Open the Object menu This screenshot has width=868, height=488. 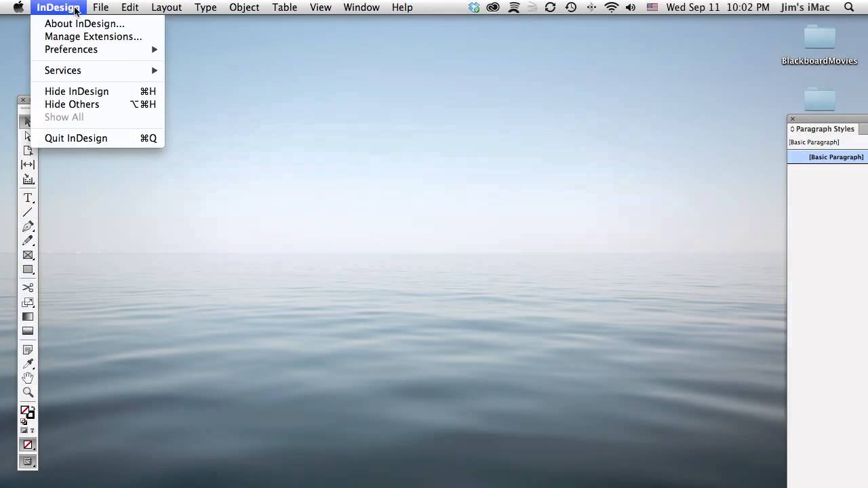point(244,7)
